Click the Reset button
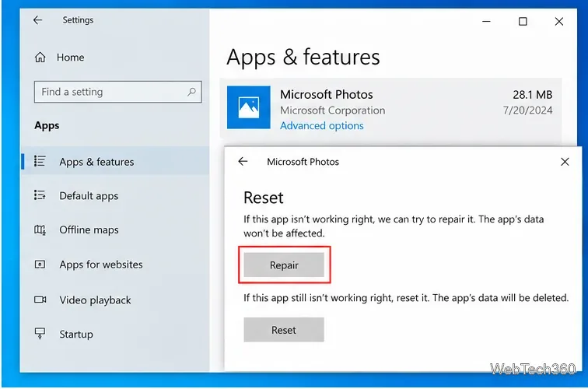588x389 pixels. (284, 330)
